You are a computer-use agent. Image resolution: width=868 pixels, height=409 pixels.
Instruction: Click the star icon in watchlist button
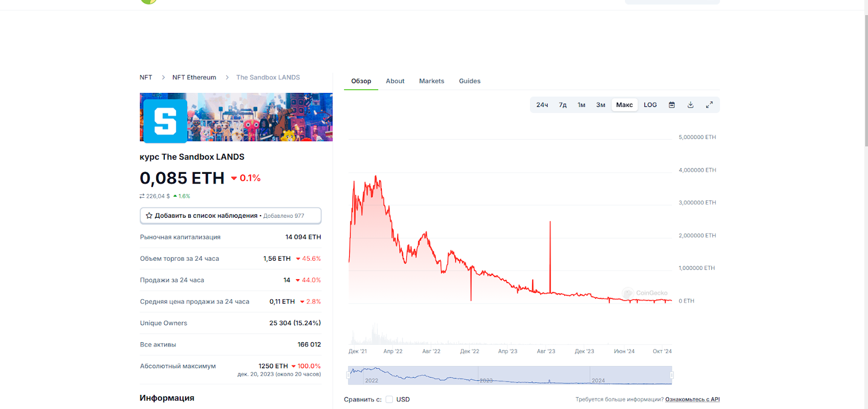coord(149,216)
